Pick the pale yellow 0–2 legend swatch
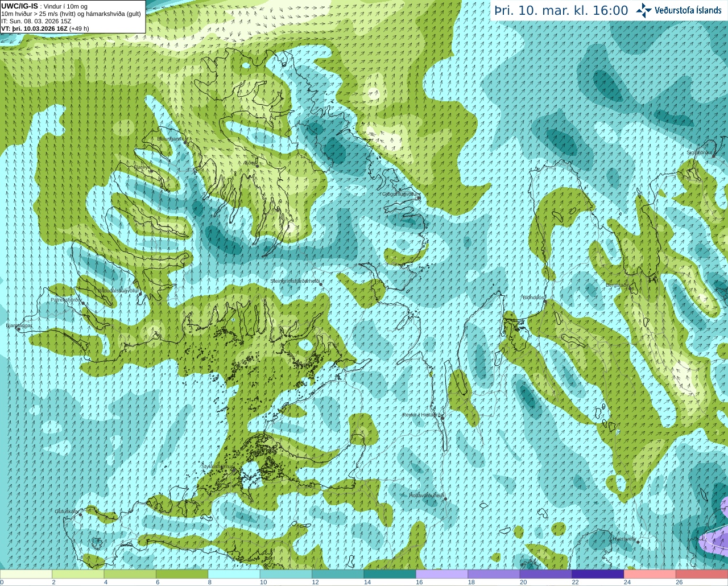 pyautogui.click(x=26, y=574)
